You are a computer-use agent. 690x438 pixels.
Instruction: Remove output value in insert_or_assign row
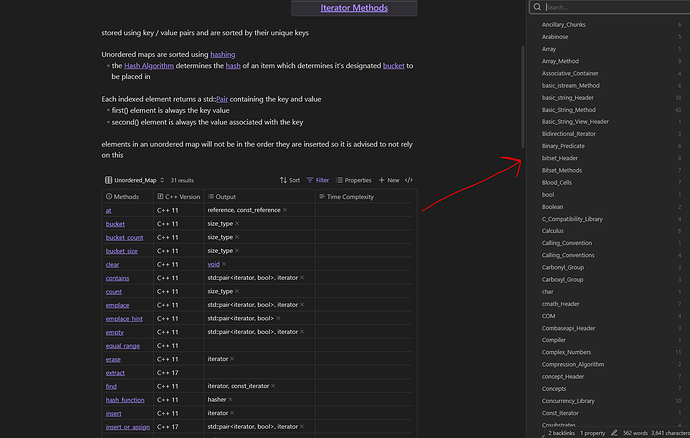click(302, 427)
